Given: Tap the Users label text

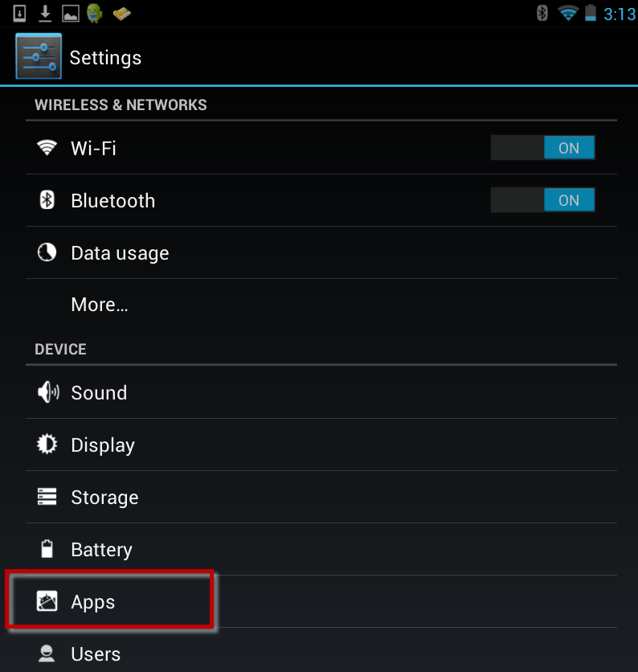Looking at the screenshot, I should point(96,654).
